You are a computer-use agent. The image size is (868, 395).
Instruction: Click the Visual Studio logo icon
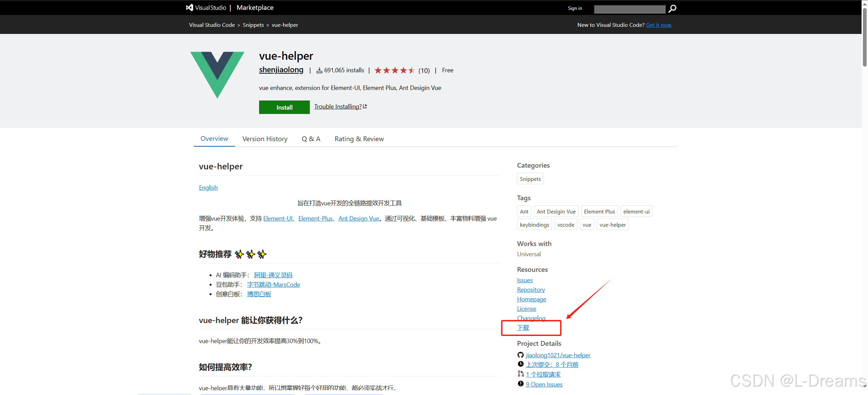coord(190,7)
